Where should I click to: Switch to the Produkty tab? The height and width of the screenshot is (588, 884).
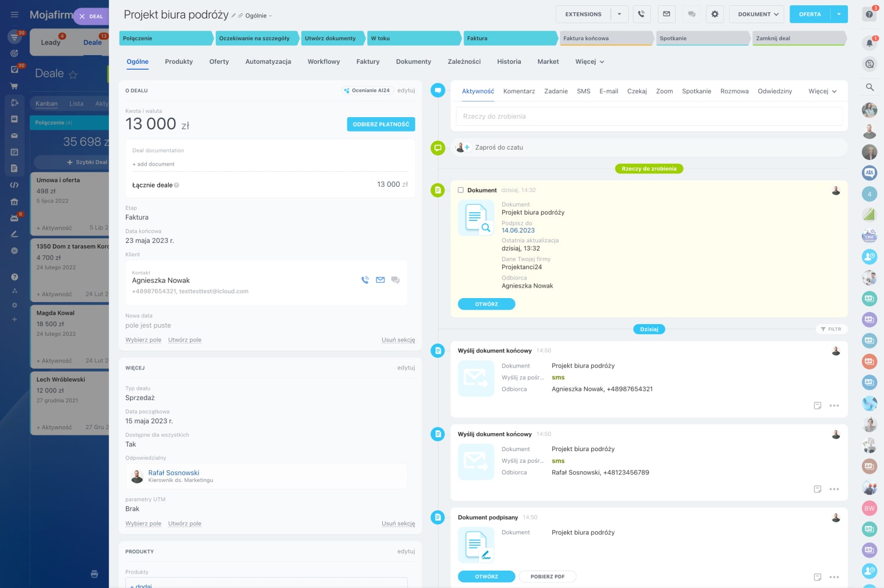[x=179, y=61]
